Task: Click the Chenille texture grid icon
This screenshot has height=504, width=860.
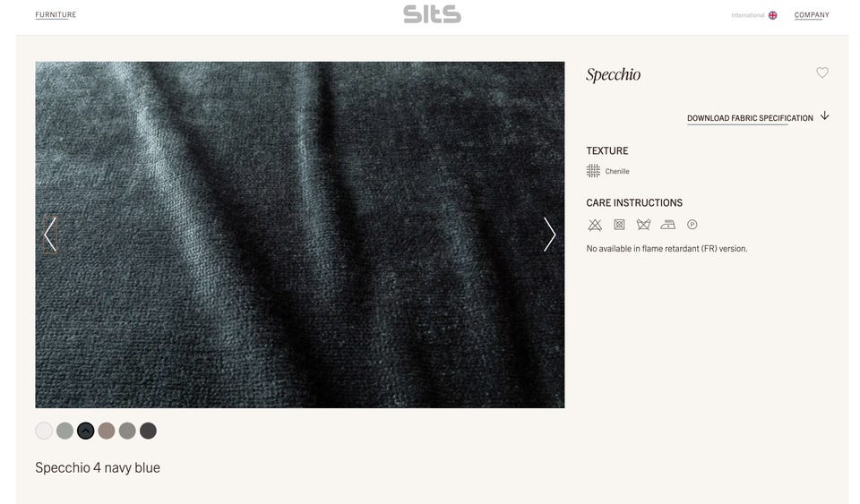Action: point(593,171)
